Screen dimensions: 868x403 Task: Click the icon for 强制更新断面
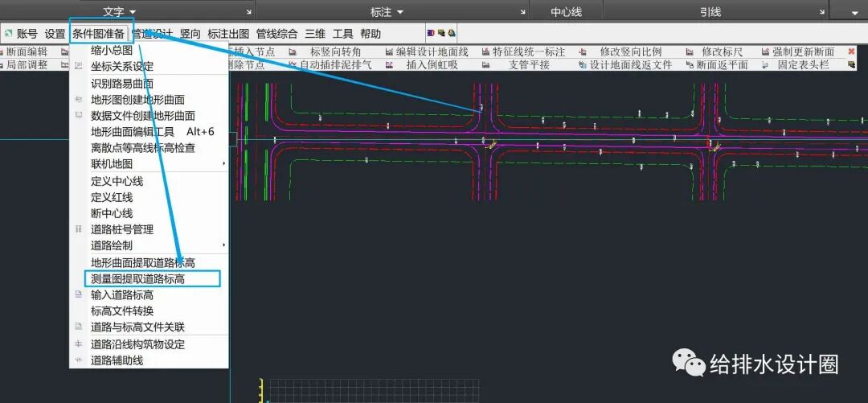pos(766,52)
